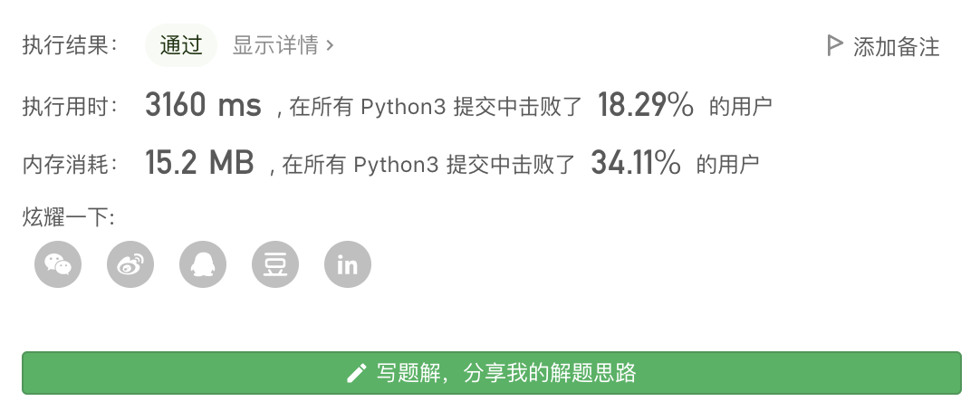Click the QQ penguin share icon
This screenshot has height=411, width=980.
pyautogui.click(x=203, y=264)
